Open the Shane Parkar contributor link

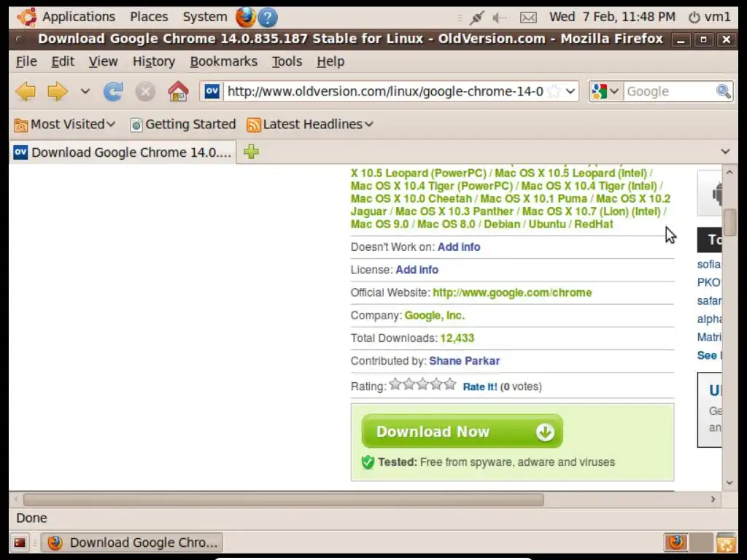point(465,361)
